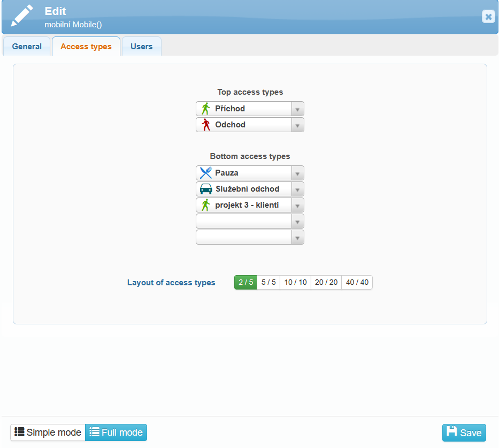Image resolution: width=499 pixels, height=448 pixels.
Task: Click the car icon for Služební odchod
Action: 205,189
